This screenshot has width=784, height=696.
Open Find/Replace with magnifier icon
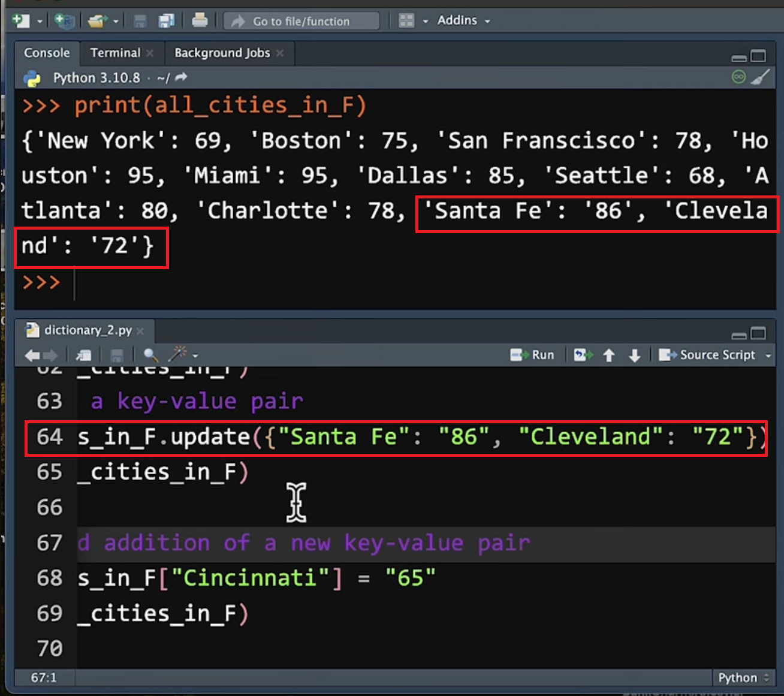(x=150, y=355)
